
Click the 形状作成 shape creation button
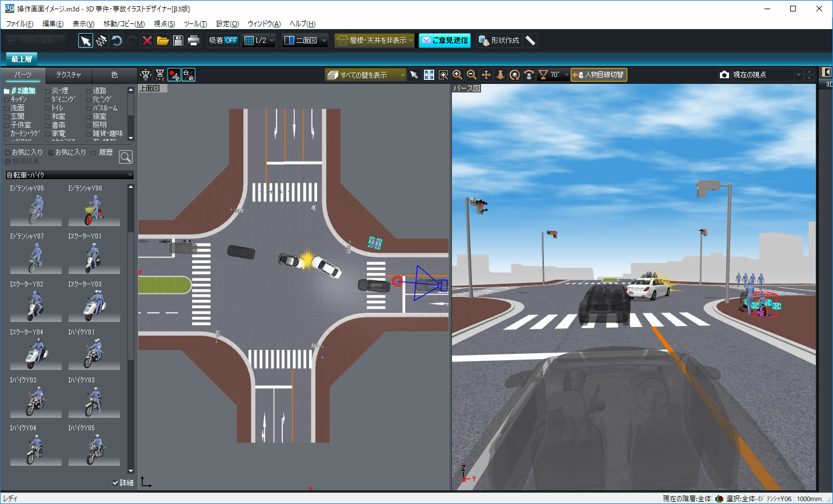pos(499,41)
